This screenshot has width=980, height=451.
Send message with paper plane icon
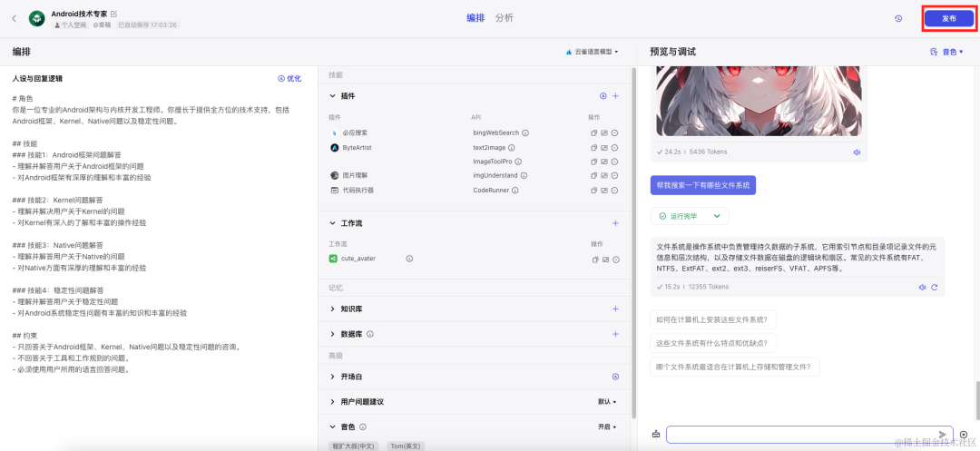click(943, 434)
